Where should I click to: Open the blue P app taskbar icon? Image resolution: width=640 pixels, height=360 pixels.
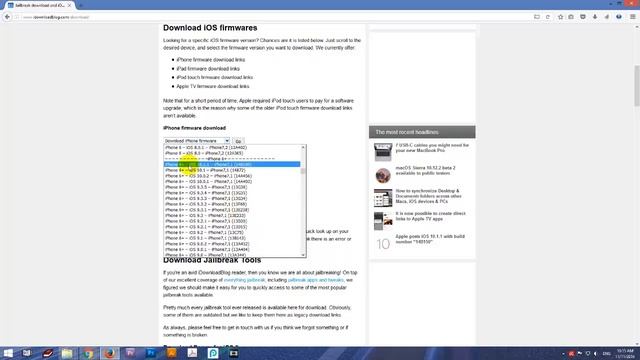(213, 353)
